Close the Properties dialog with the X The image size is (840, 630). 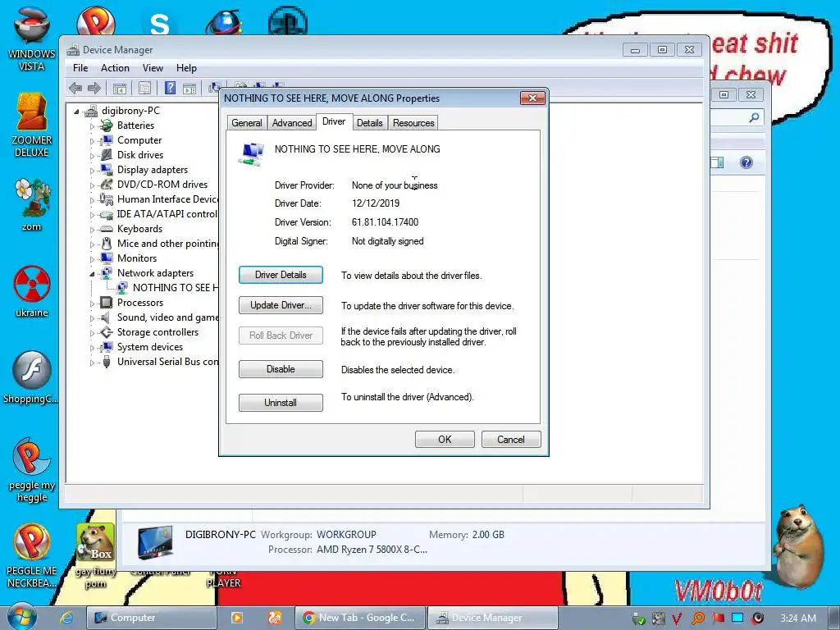pyautogui.click(x=532, y=98)
